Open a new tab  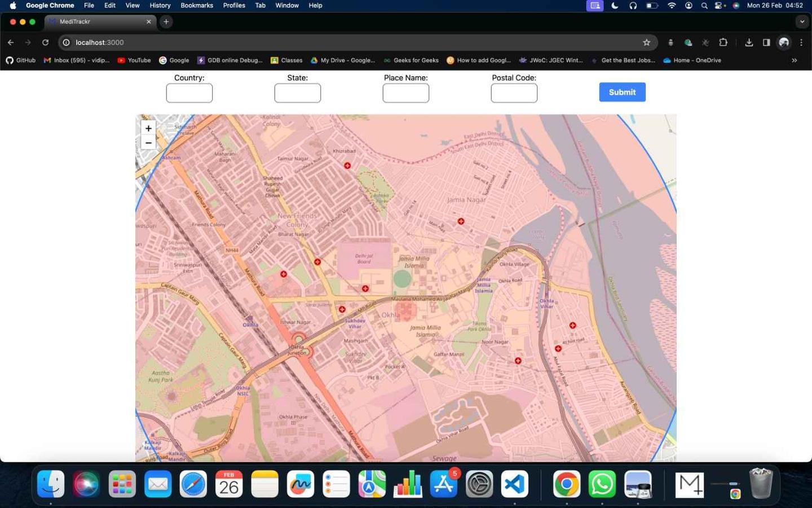click(166, 21)
